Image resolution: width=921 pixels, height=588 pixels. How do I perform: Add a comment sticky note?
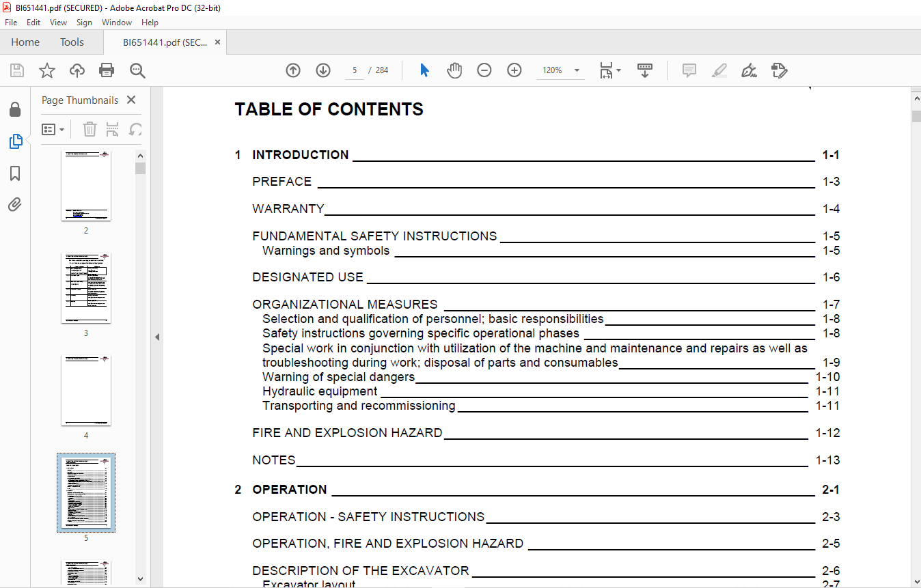tap(689, 70)
